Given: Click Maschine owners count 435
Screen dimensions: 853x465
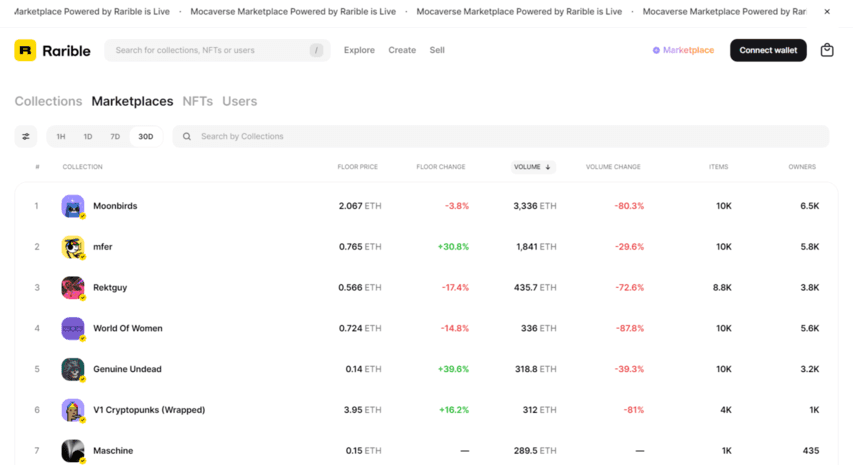Looking at the screenshot, I should pyautogui.click(x=811, y=451).
